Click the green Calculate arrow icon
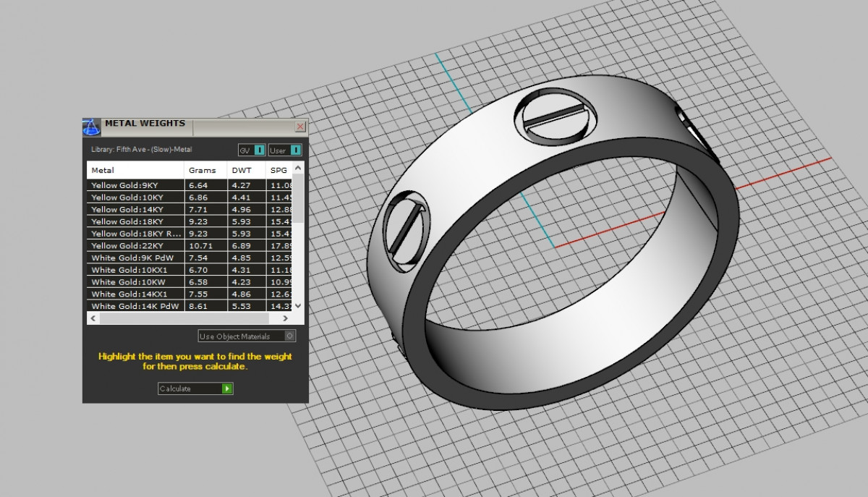Screen dimensions: 868x497 [227, 388]
